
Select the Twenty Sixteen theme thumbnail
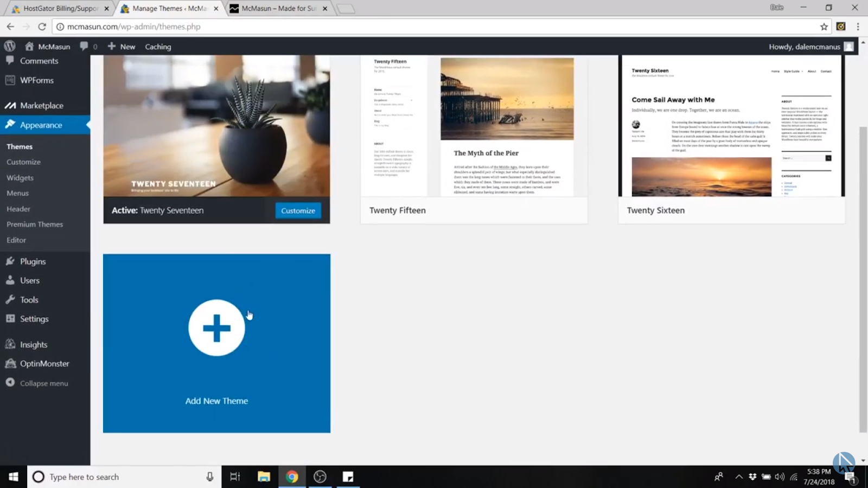pos(731,126)
